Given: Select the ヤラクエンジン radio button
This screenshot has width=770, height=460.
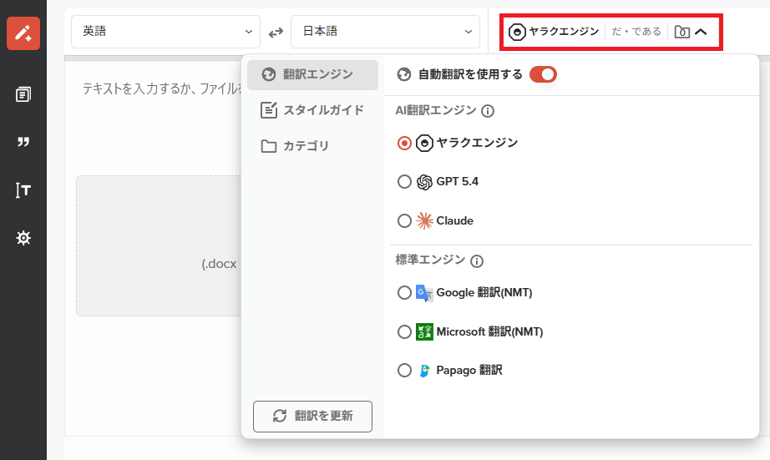Looking at the screenshot, I should pos(404,143).
